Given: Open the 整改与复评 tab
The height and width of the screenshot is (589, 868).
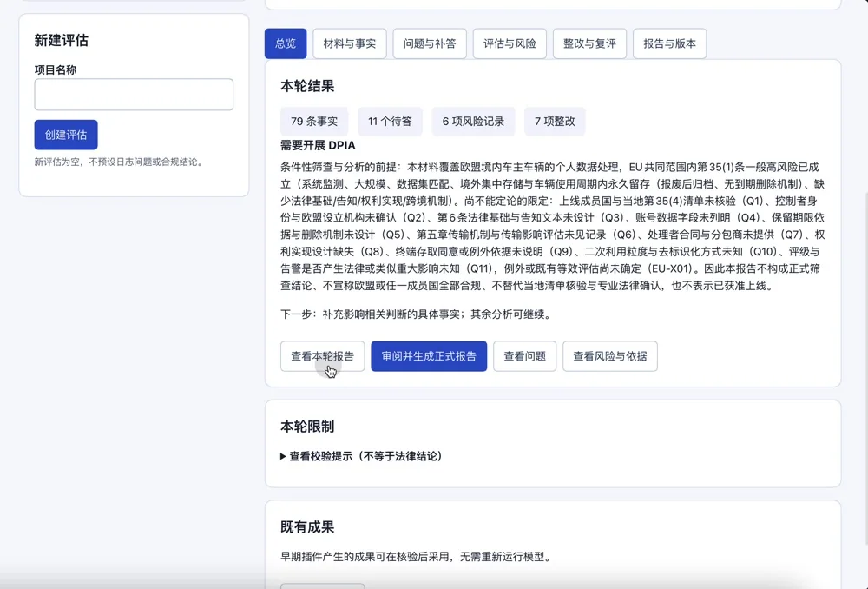Looking at the screenshot, I should pos(589,43).
